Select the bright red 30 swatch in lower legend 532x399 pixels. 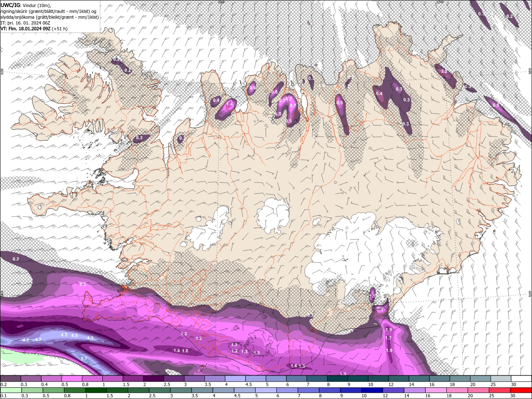(x=521, y=390)
